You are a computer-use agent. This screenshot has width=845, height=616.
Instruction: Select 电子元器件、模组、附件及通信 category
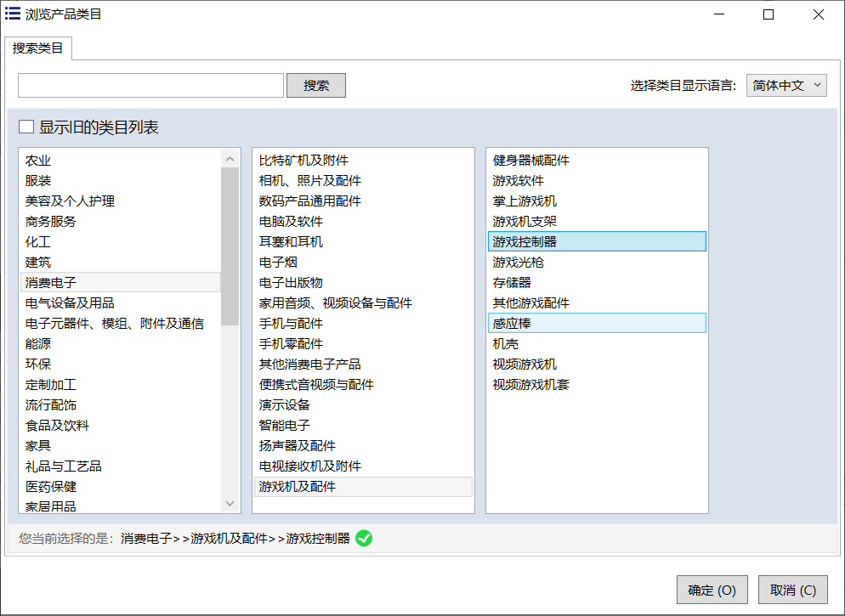[x=120, y=324]
